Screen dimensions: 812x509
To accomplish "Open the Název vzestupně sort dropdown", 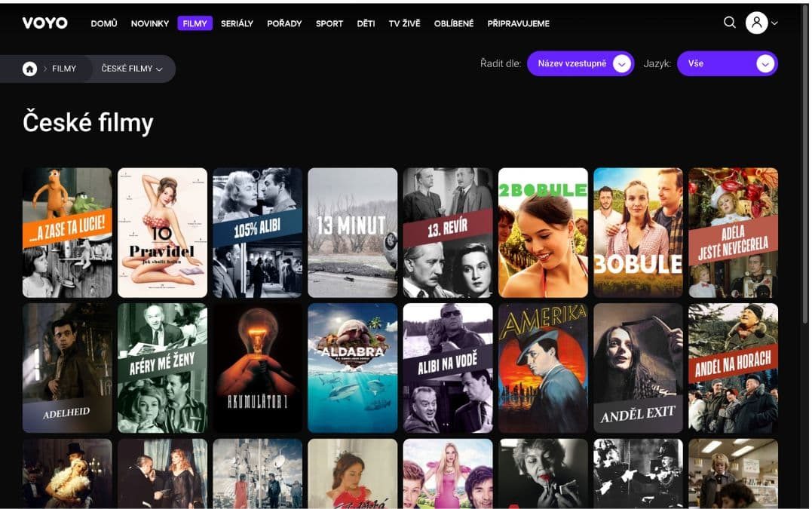I will pyautogui.click(x=581, y=63).
